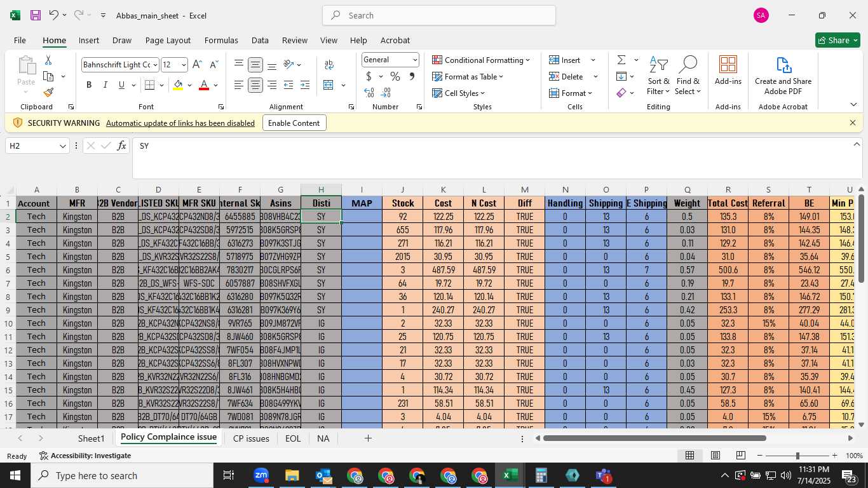Image resolution: width=868 pixels, height=488 pixels.
Task: Open the Data ribbon tab
Action: pos(260,40)
